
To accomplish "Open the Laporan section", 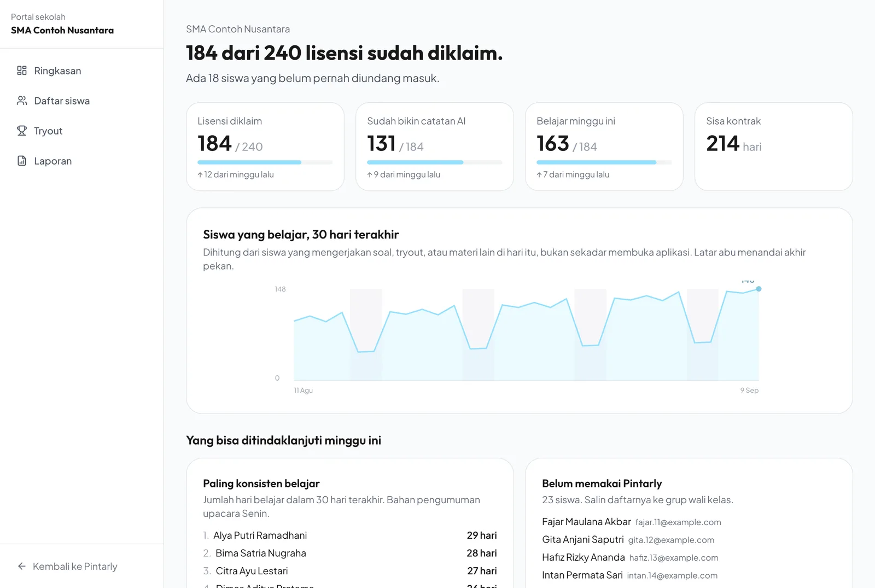I will coord(82,161).
